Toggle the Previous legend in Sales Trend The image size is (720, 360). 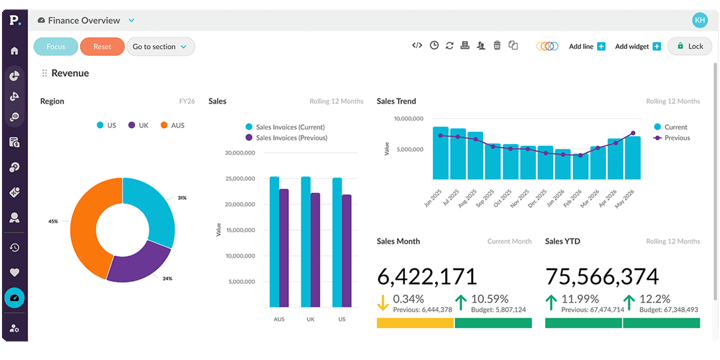click(x=671, y=137)
